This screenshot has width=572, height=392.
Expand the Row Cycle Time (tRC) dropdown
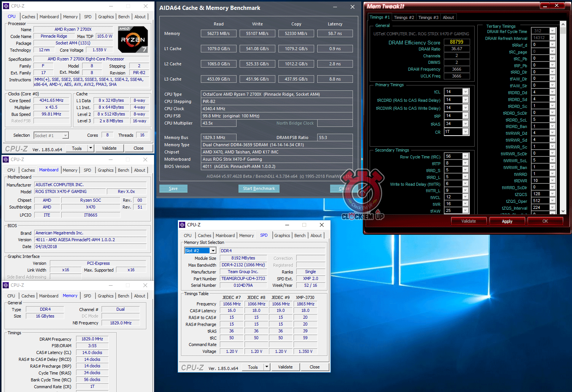pos(466,156)
